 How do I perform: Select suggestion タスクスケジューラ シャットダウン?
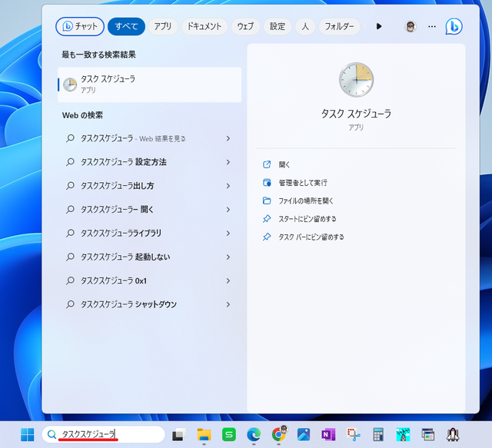pyautogui.click(x=149, y=304)
